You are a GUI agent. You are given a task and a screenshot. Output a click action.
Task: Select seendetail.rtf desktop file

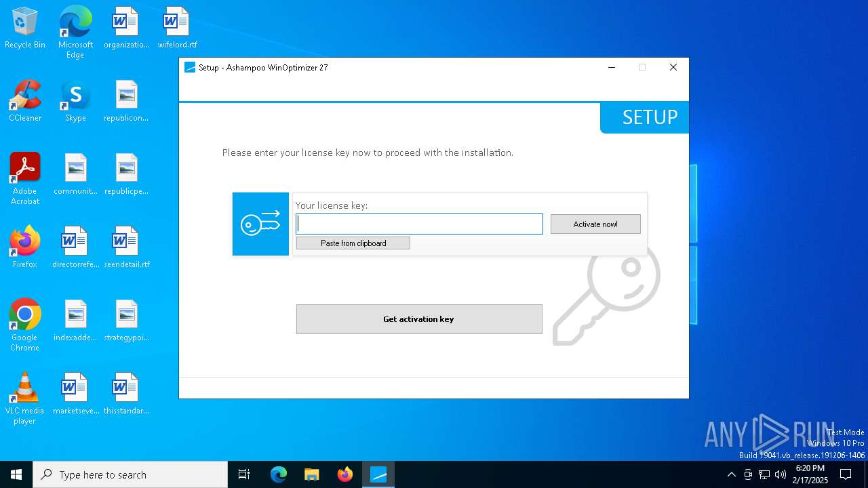tap(126, 248)
